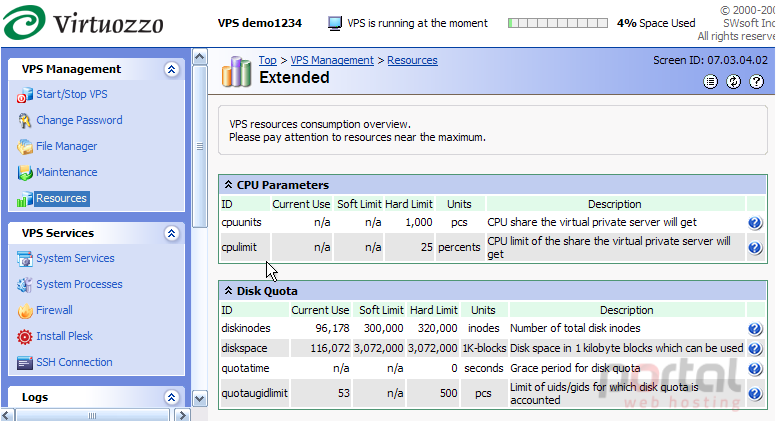Image resolution: width=776 pixels, height=422 pixels.
Task: Click the cpuunits ID cell
Action: click(x=245, y=223)
